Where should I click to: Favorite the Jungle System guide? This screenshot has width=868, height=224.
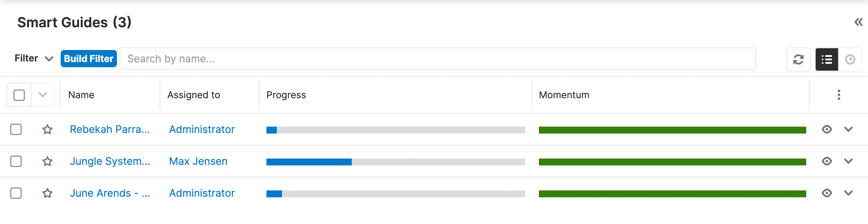[x=47, y=161]
